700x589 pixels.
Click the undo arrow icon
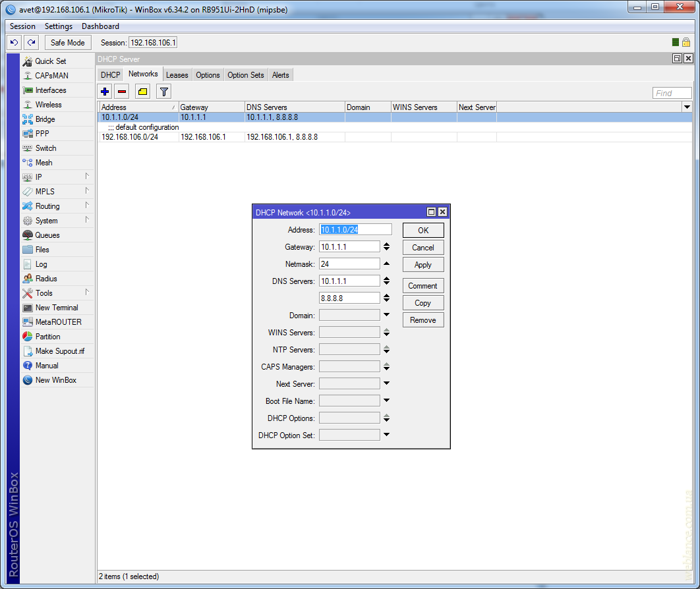[14, 42]
